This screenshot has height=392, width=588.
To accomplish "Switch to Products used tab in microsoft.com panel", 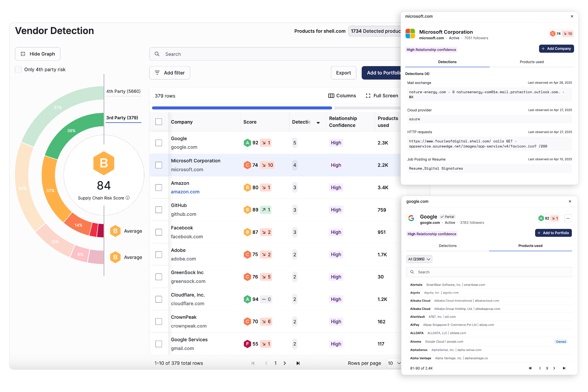I will pyautogui.click(x=531, y=62).
